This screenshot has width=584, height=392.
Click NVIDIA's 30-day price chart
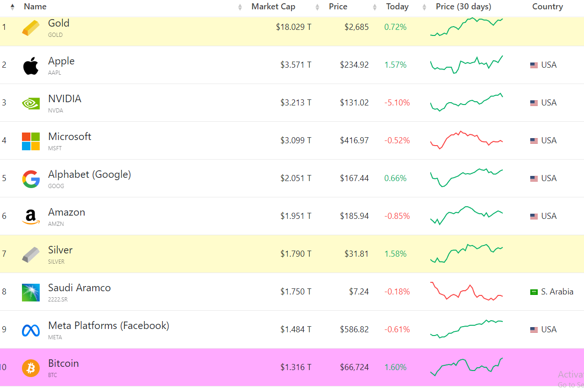pos(466,102)
